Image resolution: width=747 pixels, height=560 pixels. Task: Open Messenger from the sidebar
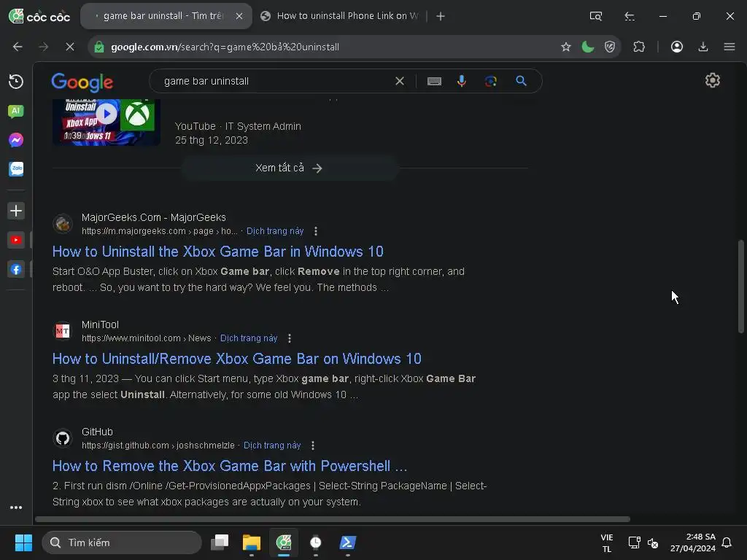[16, 140]
